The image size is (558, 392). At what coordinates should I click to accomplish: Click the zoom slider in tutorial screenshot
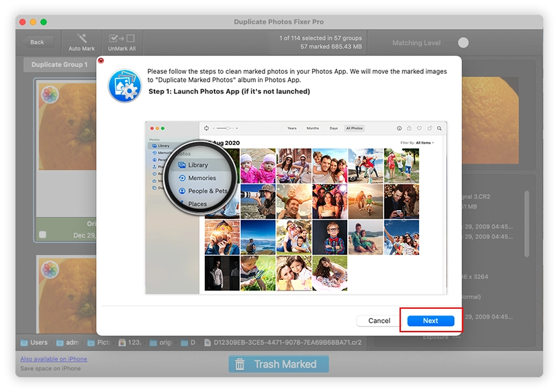coord(225,128)
